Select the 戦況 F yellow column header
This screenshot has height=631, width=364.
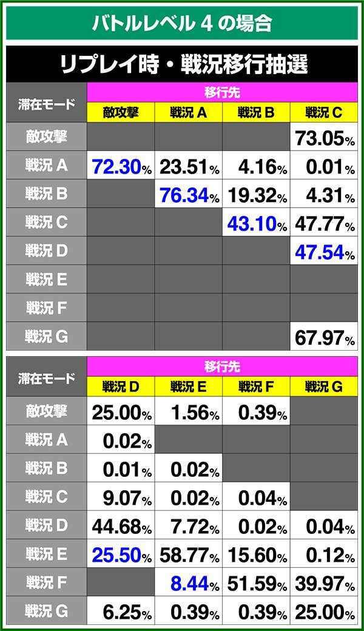(256, 386)
